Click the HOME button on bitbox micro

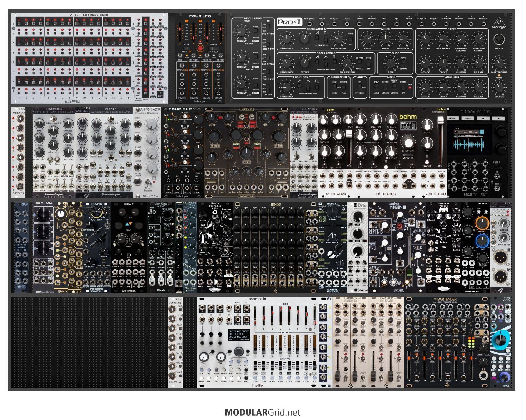pos(452,118)
